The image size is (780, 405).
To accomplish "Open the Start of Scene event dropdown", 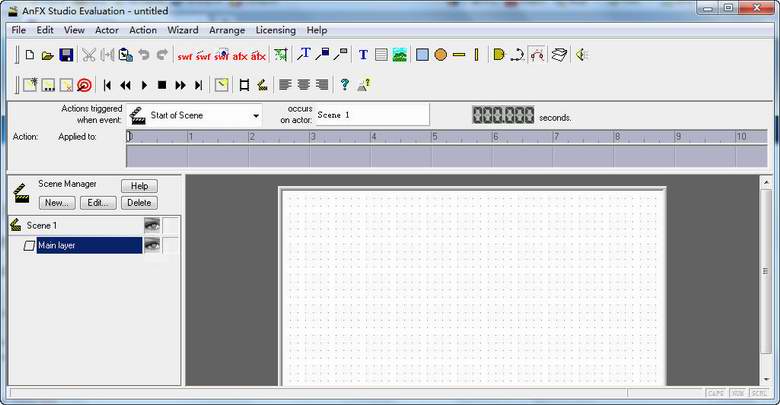I will pos(255,115).
